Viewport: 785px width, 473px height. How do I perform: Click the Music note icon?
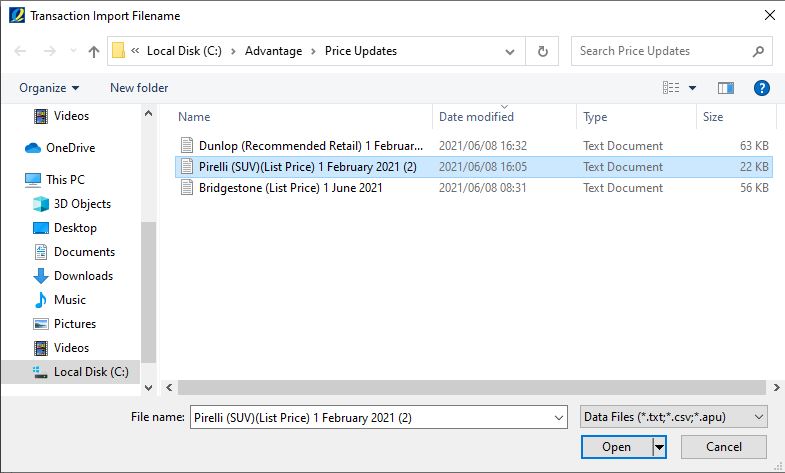point(41,300)
